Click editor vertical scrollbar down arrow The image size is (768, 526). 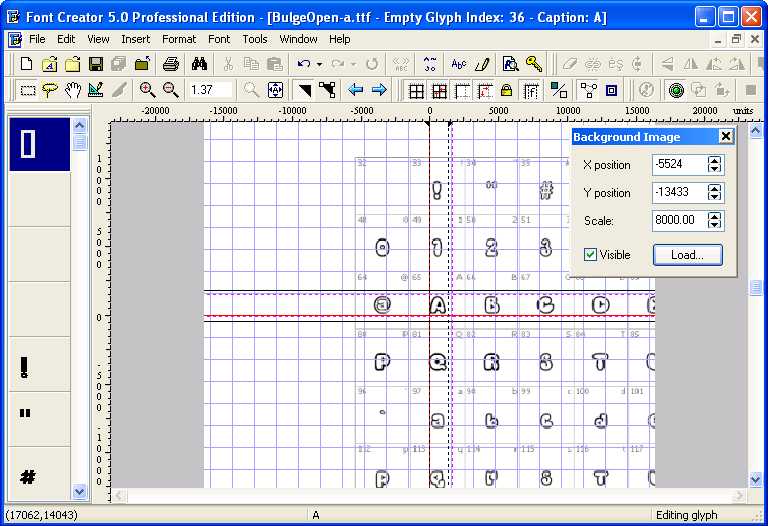coord(755,479)
